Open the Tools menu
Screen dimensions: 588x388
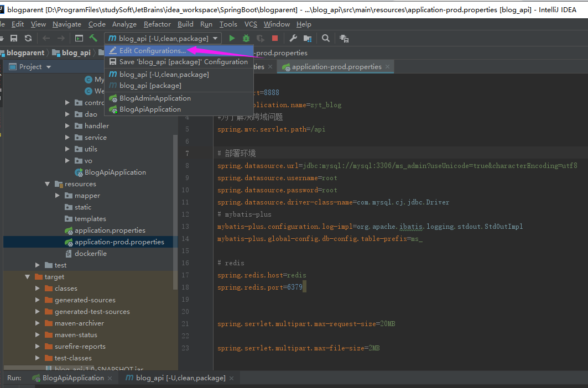(x=228, y=24)
